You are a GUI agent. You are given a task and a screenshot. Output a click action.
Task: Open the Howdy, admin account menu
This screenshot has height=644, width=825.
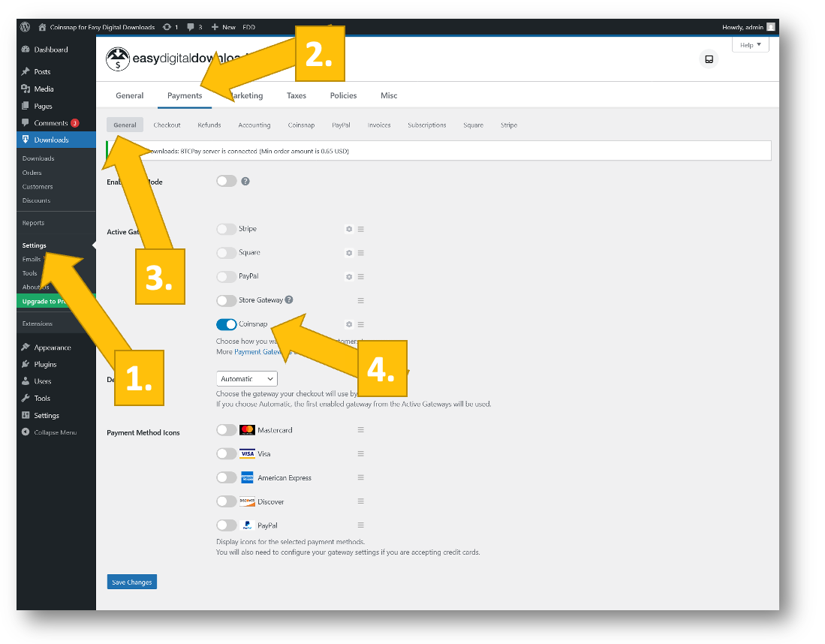click(748, 27)
